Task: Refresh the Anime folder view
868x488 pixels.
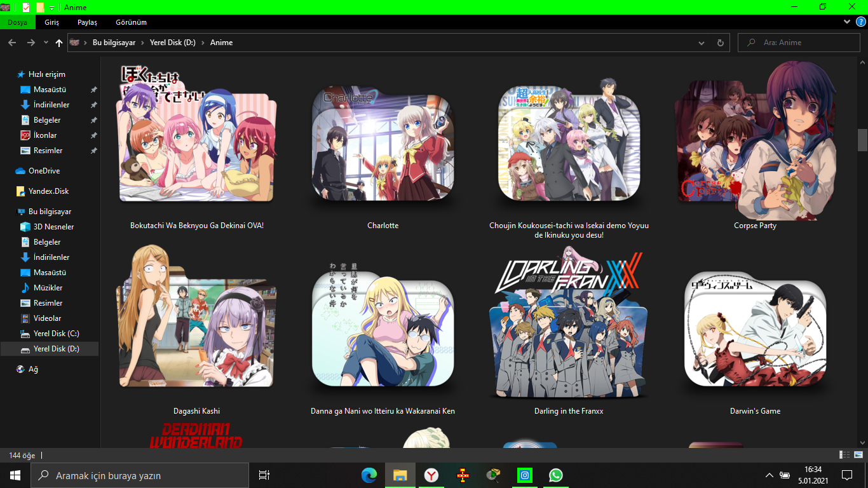Action: pyautogui.click(x=720, y=43)
